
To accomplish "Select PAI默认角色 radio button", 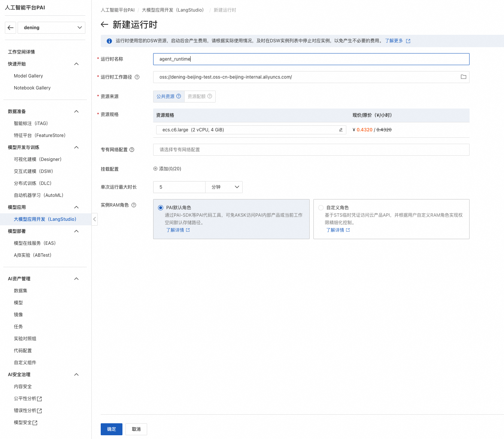I will 161,208.
